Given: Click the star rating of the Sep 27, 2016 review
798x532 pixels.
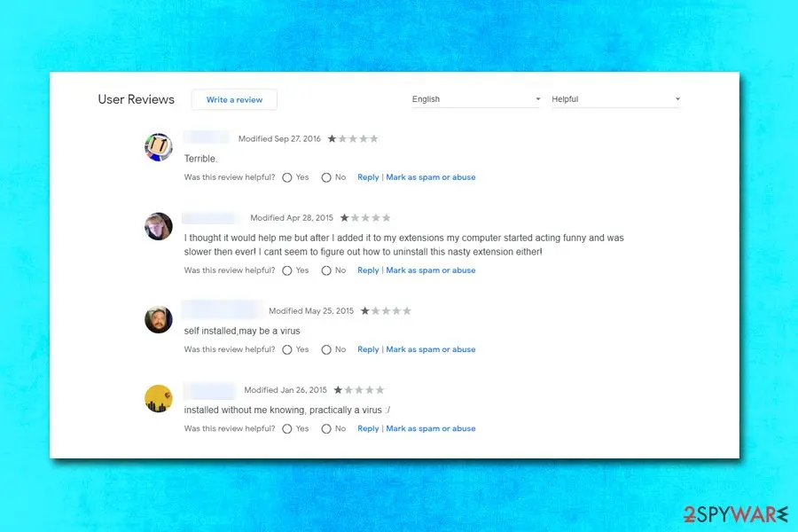Looking at the screenshot, I should 353,138.
